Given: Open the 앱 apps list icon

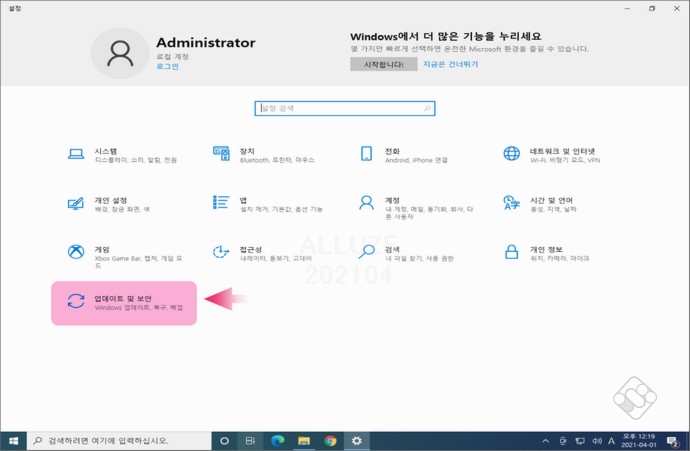Looking at the screenshot, I should point(221,202).
